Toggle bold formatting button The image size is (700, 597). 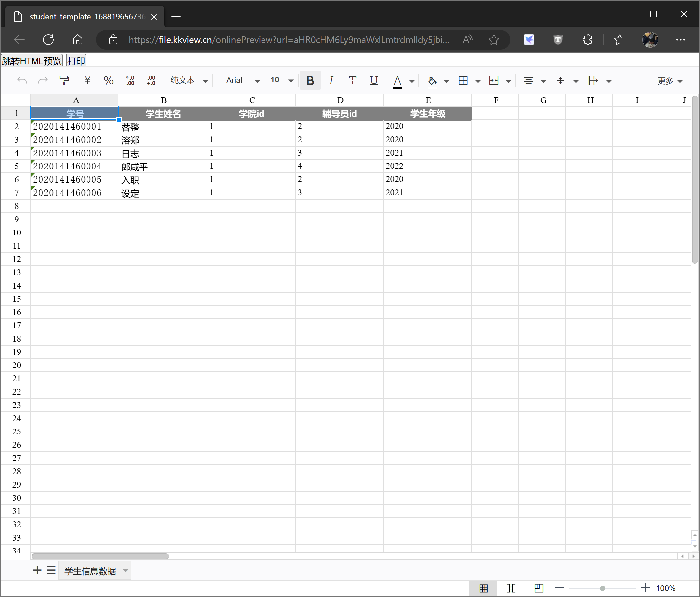coord(310,81)
